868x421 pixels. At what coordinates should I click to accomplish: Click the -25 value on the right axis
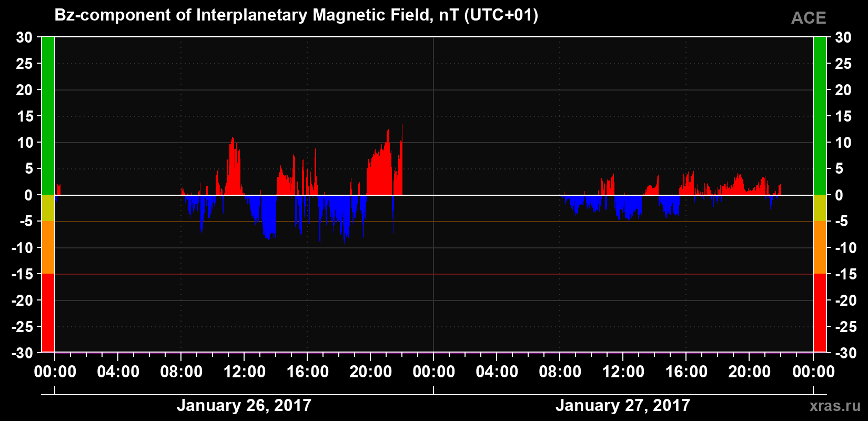[846, 327]
